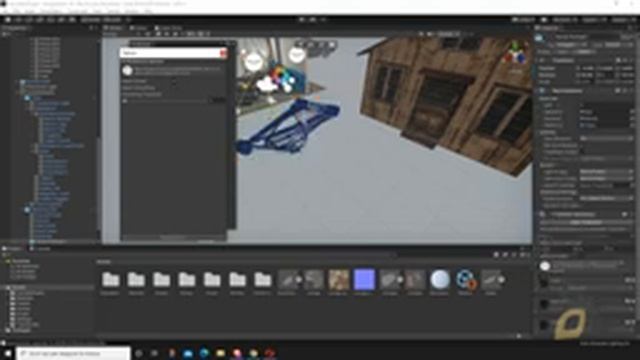Switch to the Hierarchy tab

click(15, 28)
